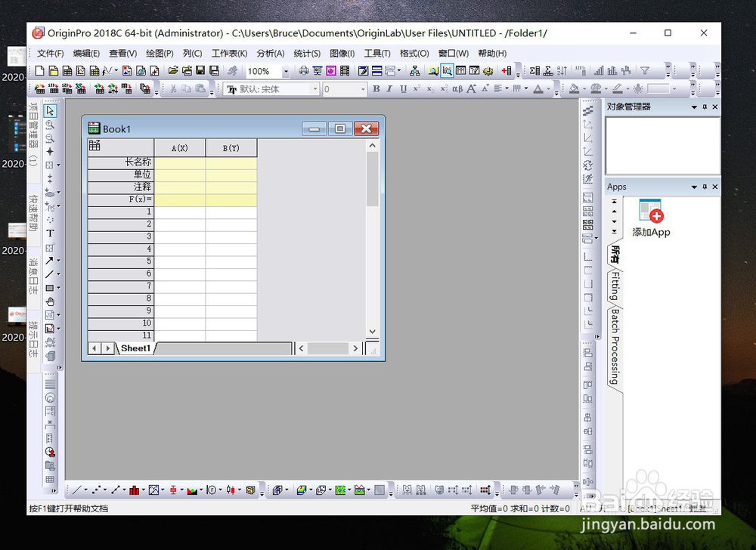Screen dimensions: 756x550
Task: Select the Pointer tool in Tools toolbar
Action: point(50,111)
